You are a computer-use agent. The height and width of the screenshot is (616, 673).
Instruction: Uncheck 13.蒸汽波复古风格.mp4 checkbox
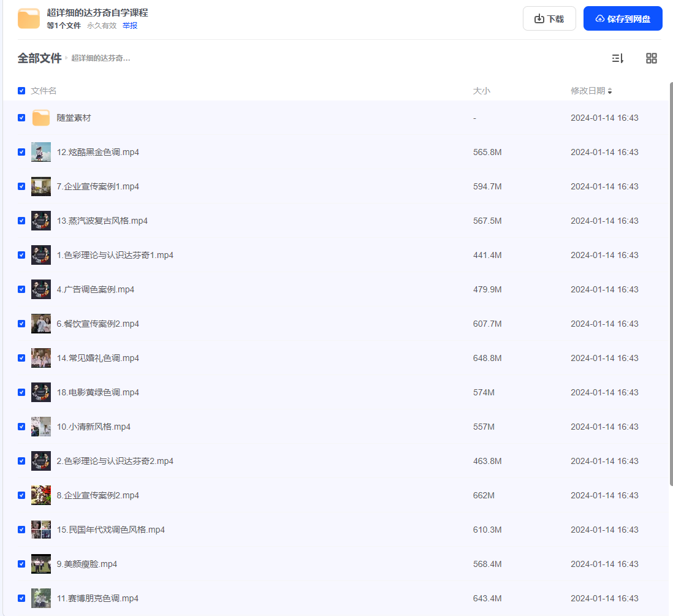coord(21,221)
